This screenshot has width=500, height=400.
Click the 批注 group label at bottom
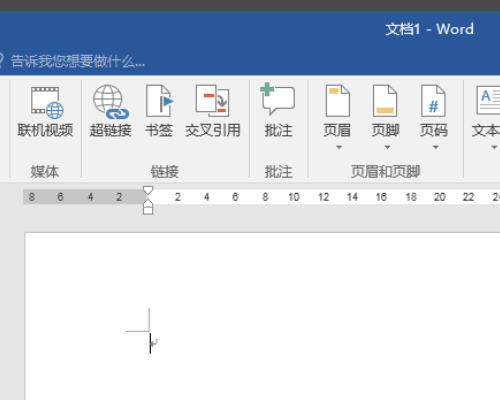point(279,172)
